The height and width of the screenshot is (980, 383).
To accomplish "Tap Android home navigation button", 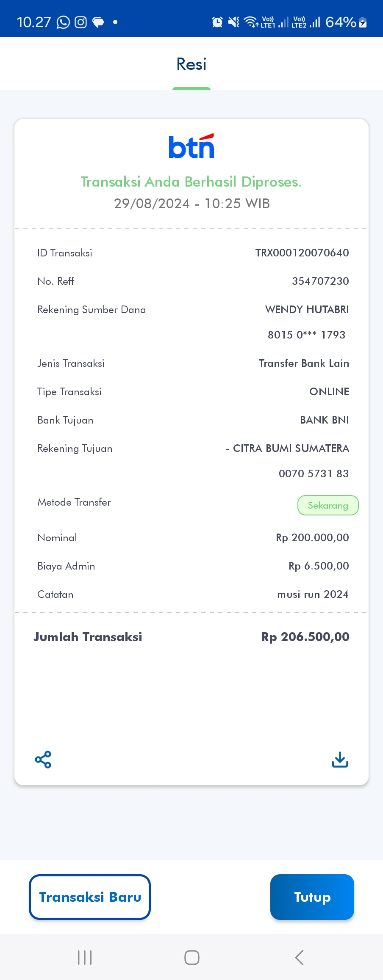I will 192,957.
